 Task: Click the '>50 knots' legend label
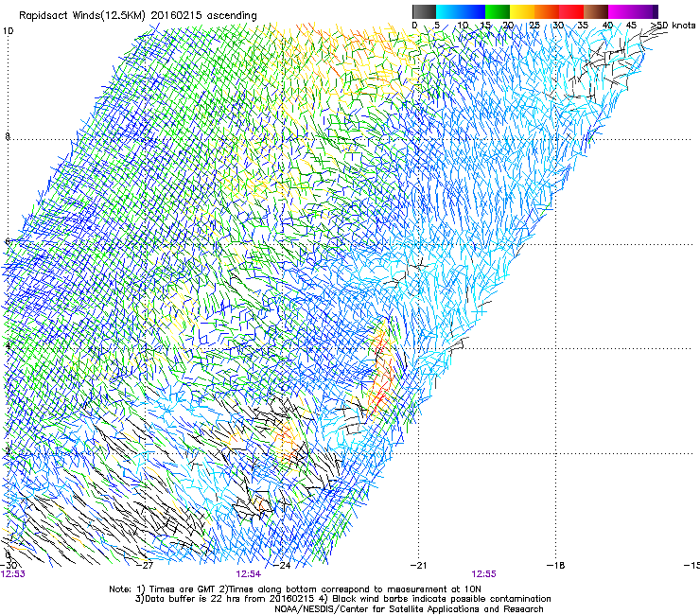click(673, 25)
